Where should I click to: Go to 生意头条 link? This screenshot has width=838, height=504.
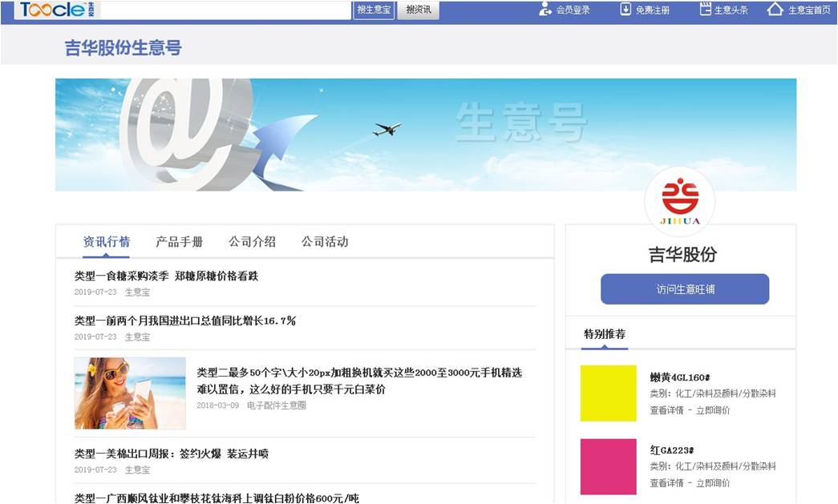(731, 10)
